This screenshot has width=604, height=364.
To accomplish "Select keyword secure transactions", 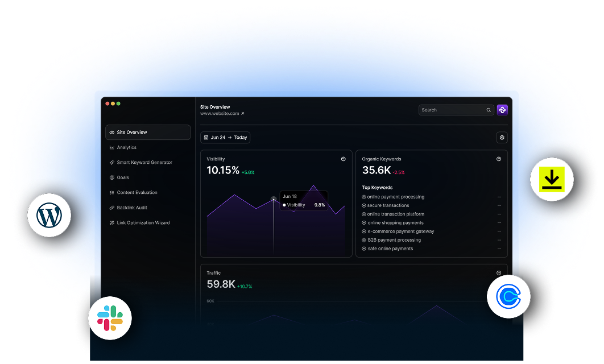I will [x=388, y=205].
